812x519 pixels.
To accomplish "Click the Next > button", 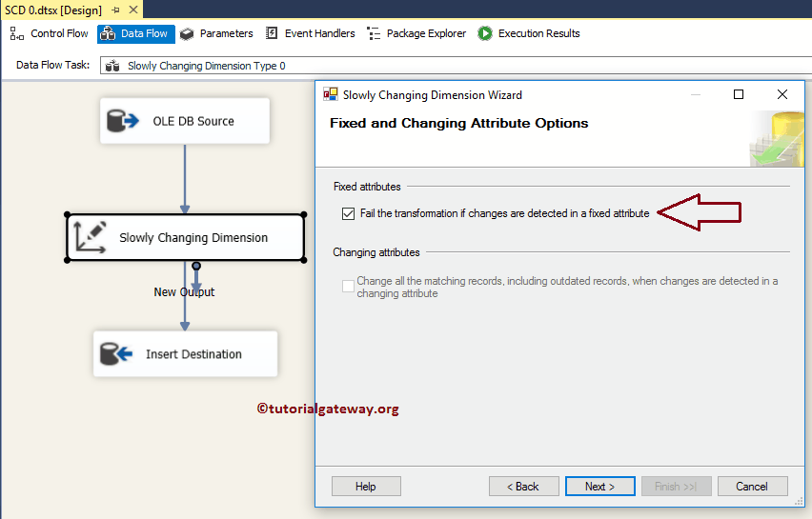I will point(599,486).
